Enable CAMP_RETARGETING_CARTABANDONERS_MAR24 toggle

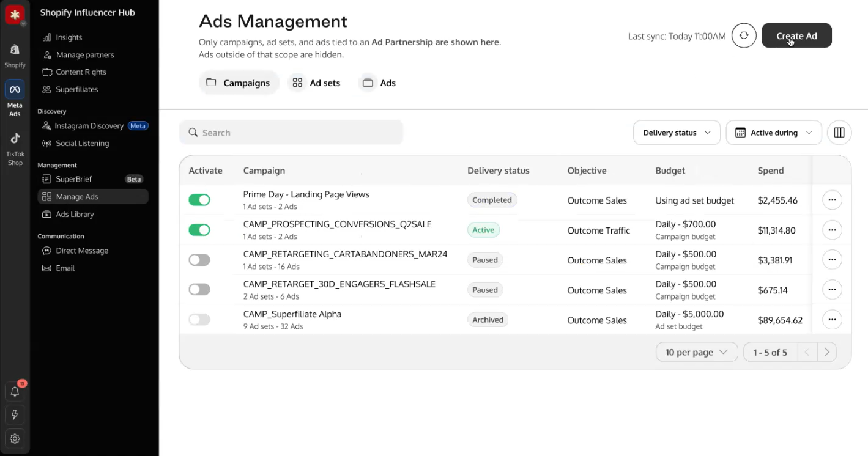199,260
